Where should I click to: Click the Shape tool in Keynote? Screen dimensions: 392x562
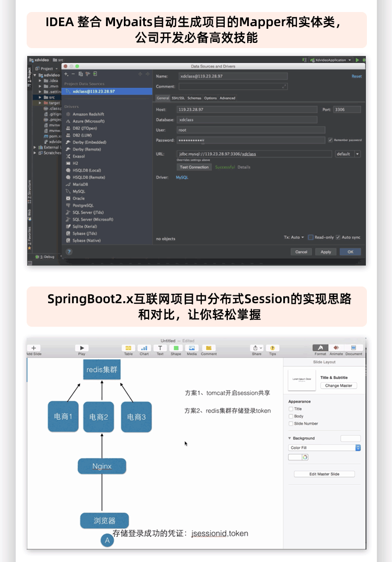(x=176, y=348)
